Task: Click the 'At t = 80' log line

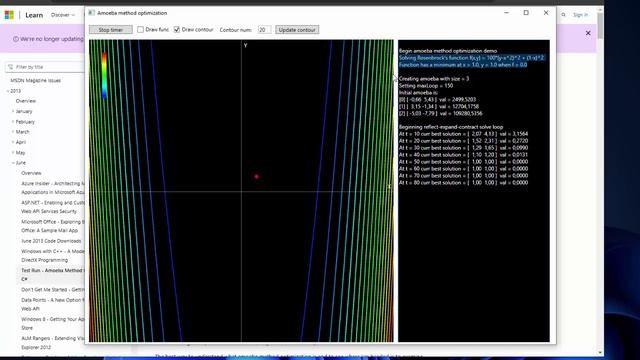Action: (463, 183)
